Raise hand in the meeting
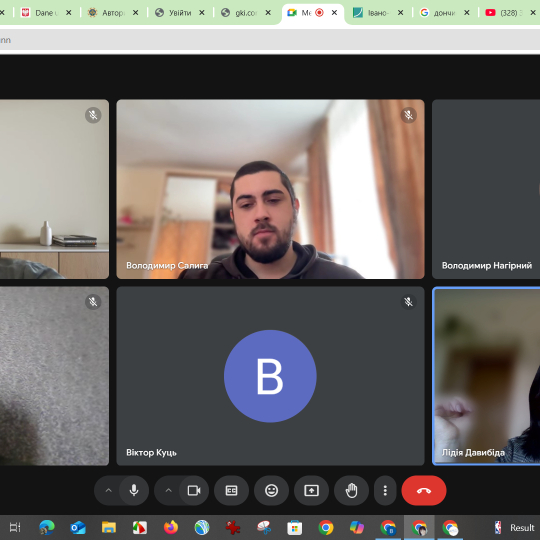Screen dimensions: 540x540 [x=351, y=490]
